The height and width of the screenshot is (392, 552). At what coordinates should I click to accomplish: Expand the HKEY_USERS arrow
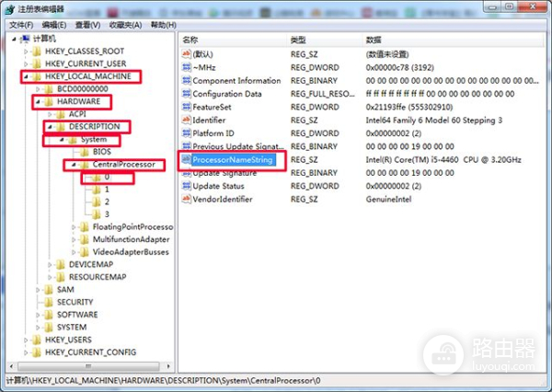click(x=26, y=340)
